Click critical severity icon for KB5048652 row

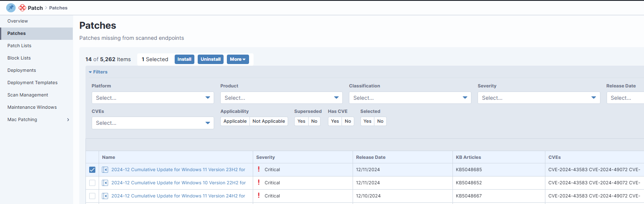(259, 182)
